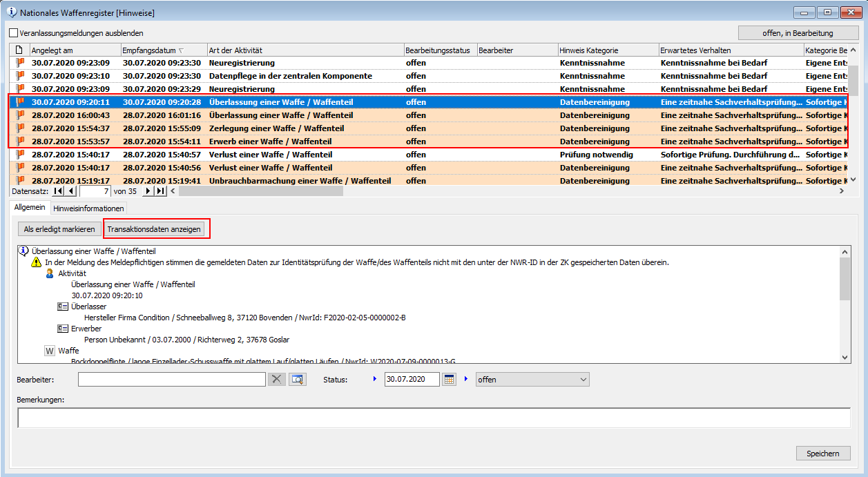Toggle 'Veranlassungsmeldungen ausblenden' checkbox
The width and height of the screenshot is (868, 477).
tap(14, 33)
